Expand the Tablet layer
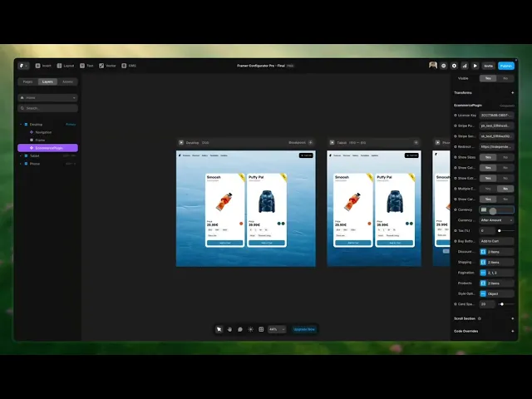 coord(21,156)
